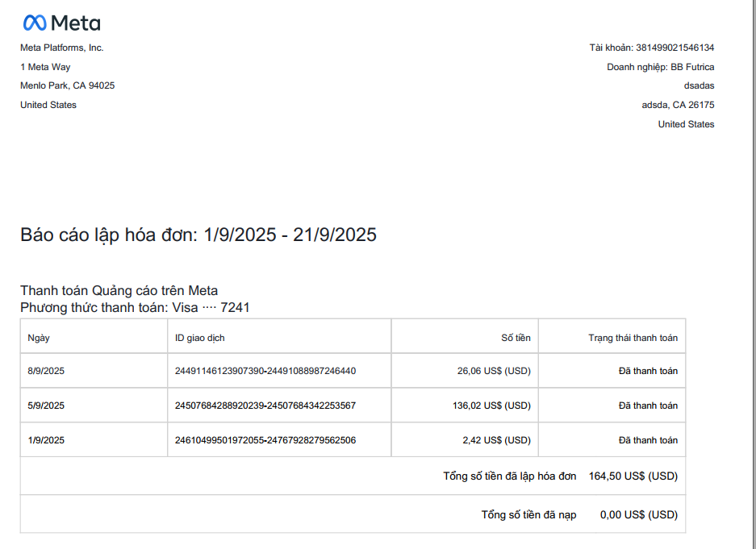756x549 pixels.
Task: Click total billed 164,50 US$ (USD)
Action: coord(633,476)
